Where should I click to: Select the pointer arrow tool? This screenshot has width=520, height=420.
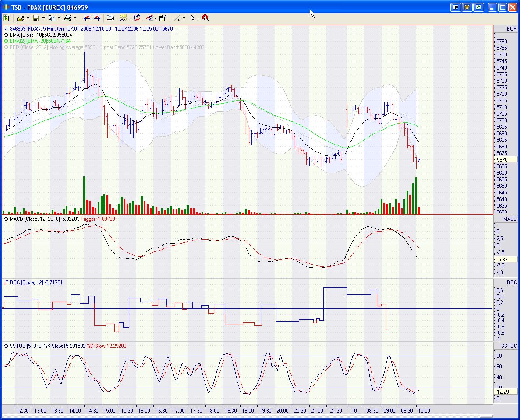coord(193,18)
